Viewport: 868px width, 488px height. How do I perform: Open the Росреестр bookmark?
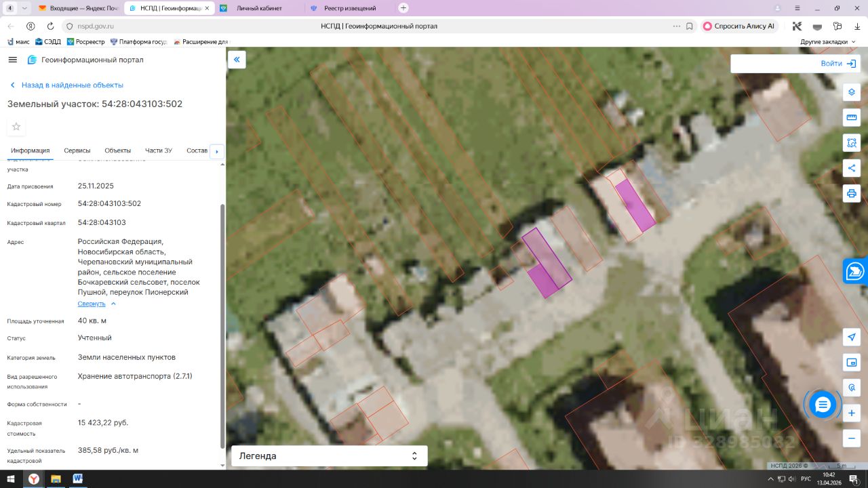coord(86,42)
